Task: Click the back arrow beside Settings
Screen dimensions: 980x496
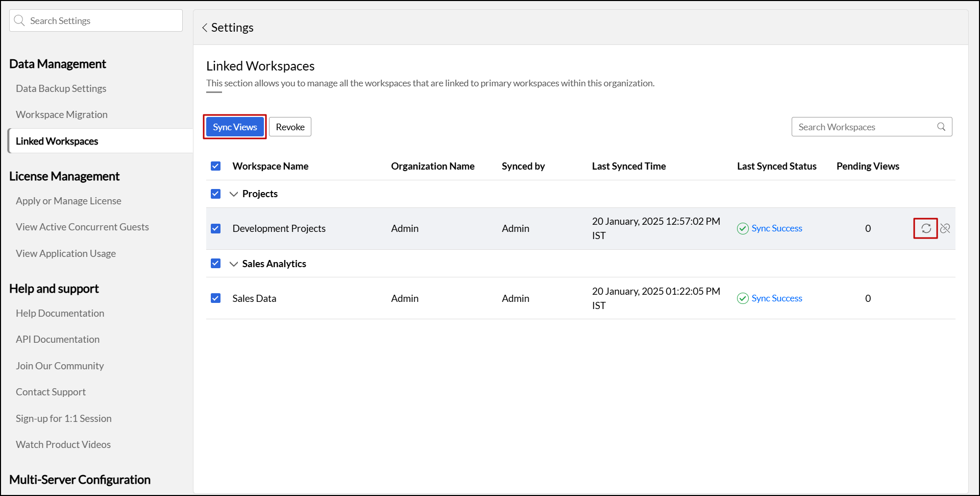Action: (x=205, y=28)
